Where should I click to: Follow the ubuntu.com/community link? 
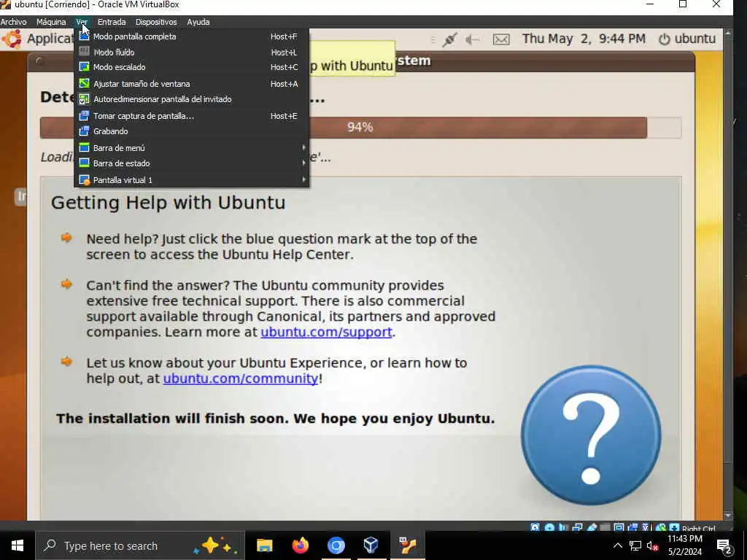pos(241,378)
